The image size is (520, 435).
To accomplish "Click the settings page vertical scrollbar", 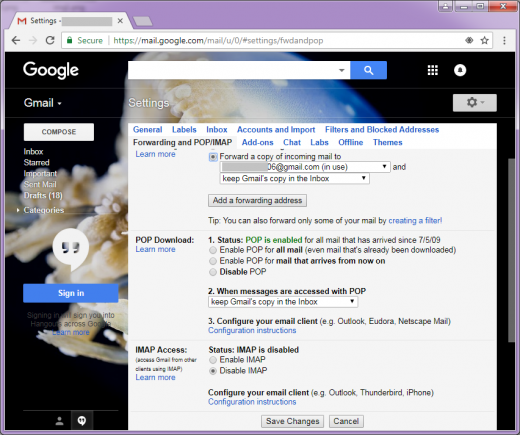I will 511,250.
